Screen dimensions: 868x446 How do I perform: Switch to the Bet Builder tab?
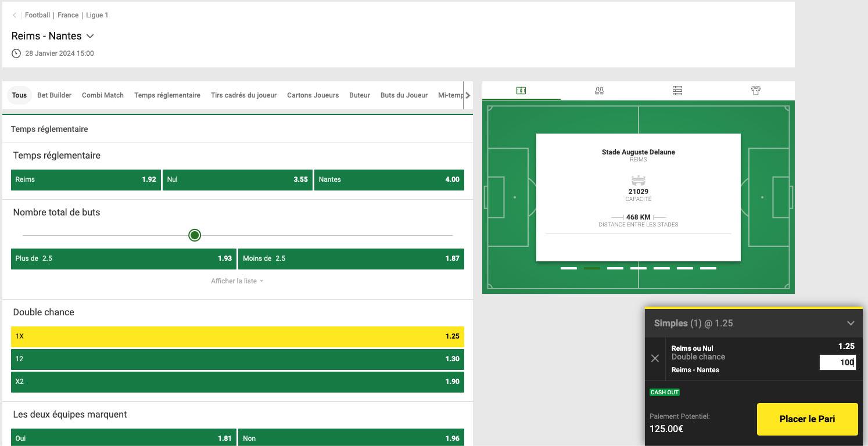tap(54, 95)
